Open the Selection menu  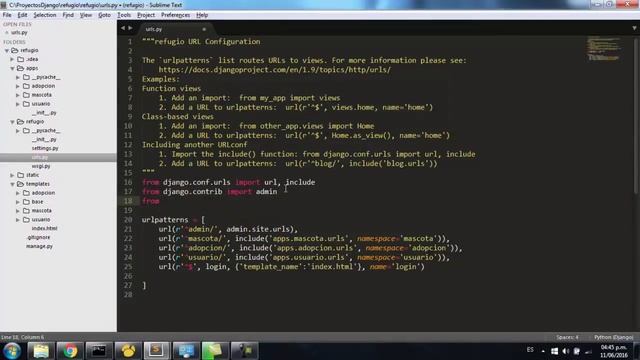(x=44, y=15)
